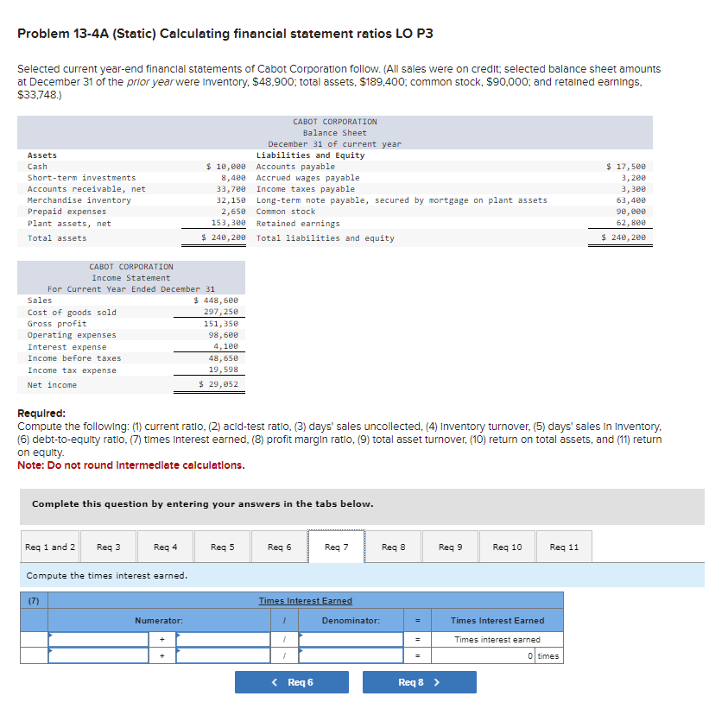Switch to the Req 8 tab

[x=392, y=546]
